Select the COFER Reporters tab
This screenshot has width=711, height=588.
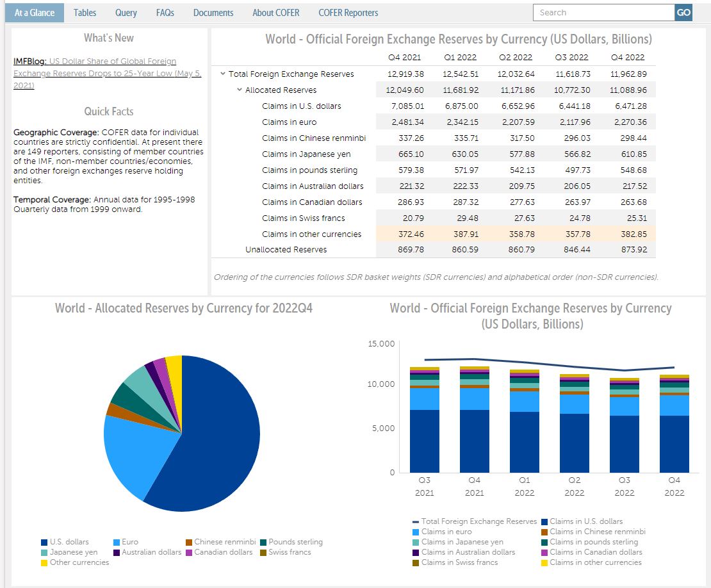point(348,13)
